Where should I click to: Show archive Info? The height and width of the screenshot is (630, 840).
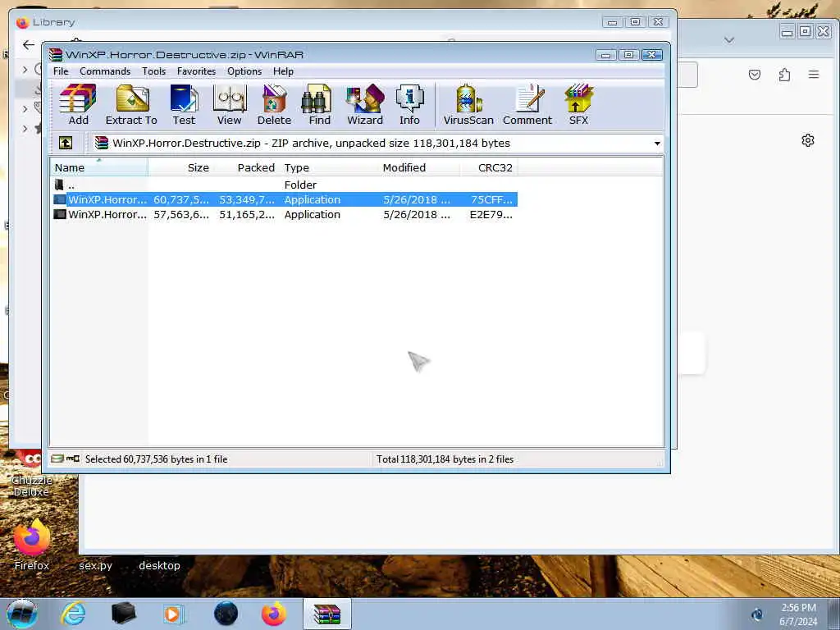(x=410, y=105)
